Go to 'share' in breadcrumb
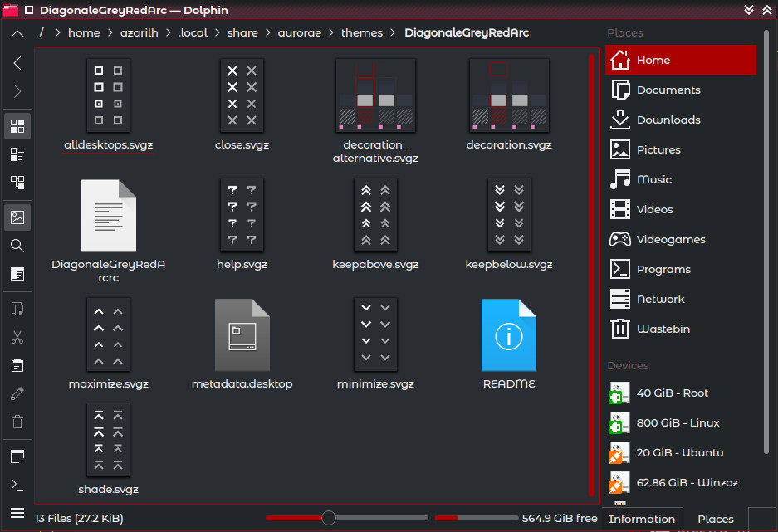Viewport: 778px width, 532px height. click(242, 32)
